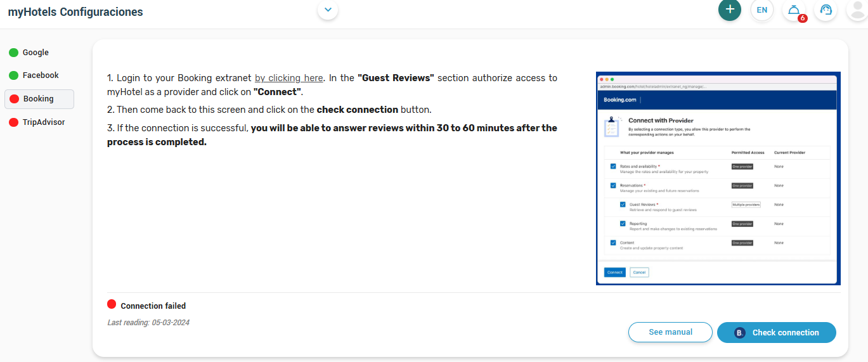This screenshot has height=362, width=868.
Task: Click the Booking 'B.' logo icon
Action: click(x=739, y=333)
